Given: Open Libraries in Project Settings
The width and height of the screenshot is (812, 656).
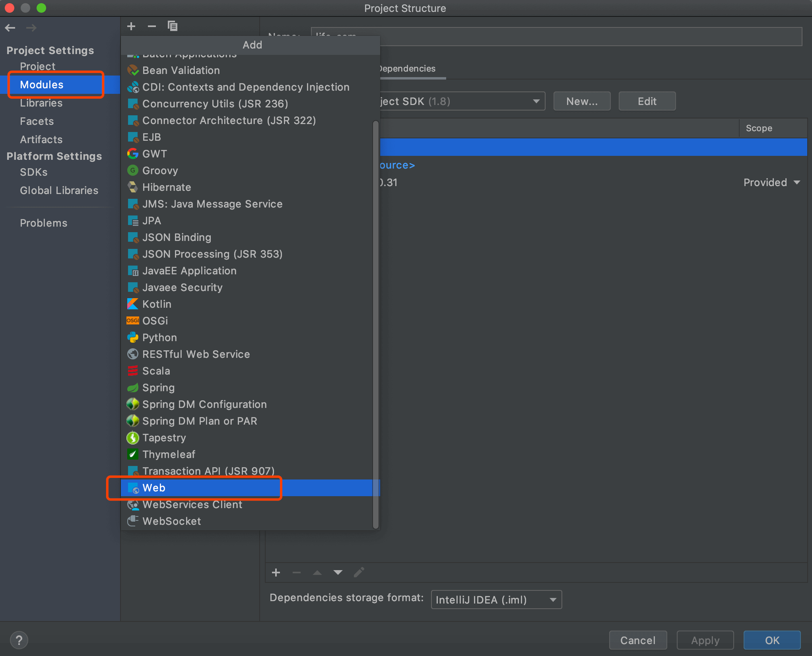Looking at the screenshot, I should [x=41, y=103].
